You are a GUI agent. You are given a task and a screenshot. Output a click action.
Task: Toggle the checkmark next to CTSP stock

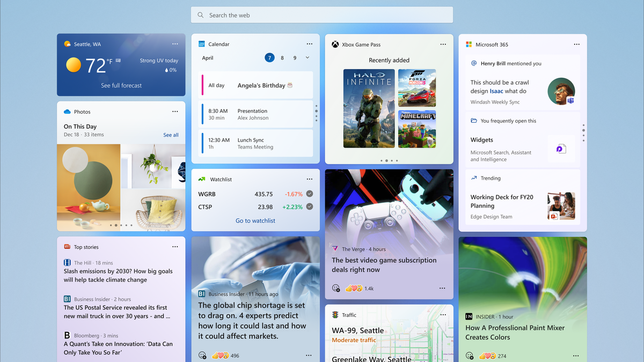(310, 206)
